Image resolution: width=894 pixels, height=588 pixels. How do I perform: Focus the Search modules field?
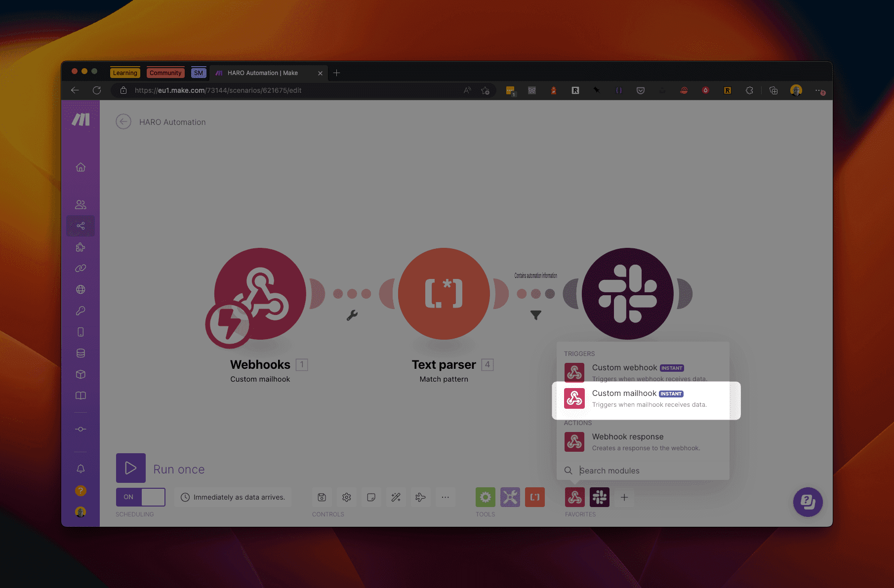(x=643, y=470)
